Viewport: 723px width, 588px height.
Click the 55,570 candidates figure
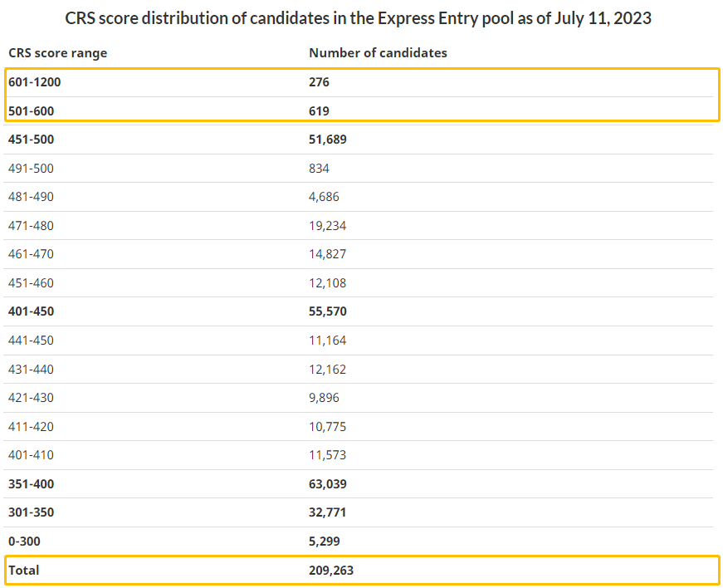[328, 311]
